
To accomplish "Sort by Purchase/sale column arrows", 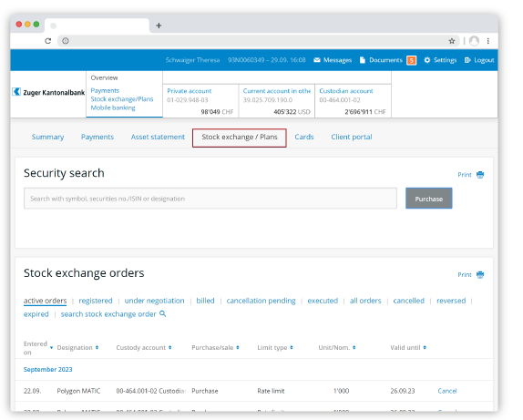I will pos(238,347).
